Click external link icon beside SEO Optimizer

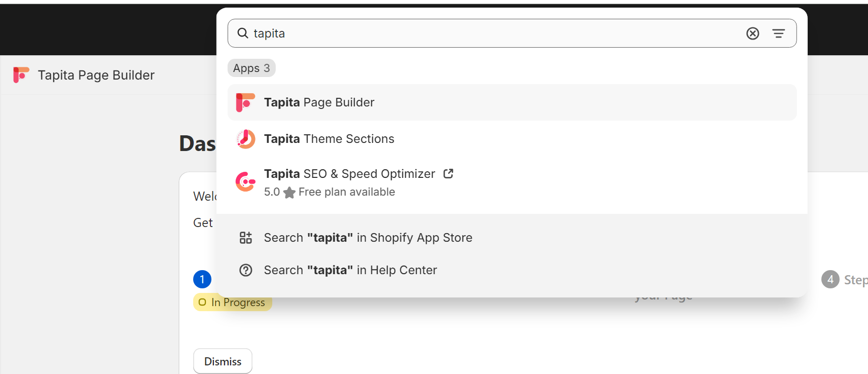[x=448, y=174]
